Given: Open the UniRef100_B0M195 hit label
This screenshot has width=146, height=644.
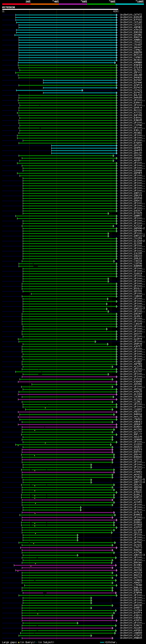Looking at the screenshot, I should point(131,17).
